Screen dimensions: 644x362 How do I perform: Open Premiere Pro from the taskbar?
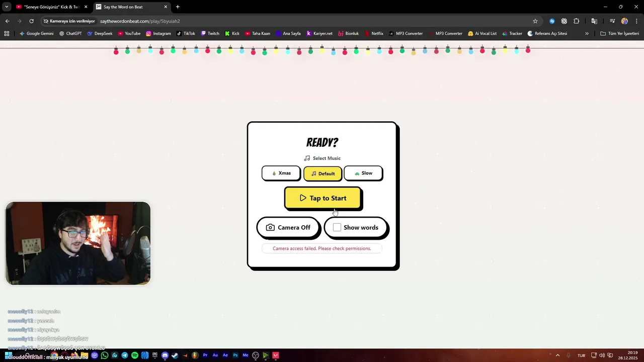pos(205,355)
